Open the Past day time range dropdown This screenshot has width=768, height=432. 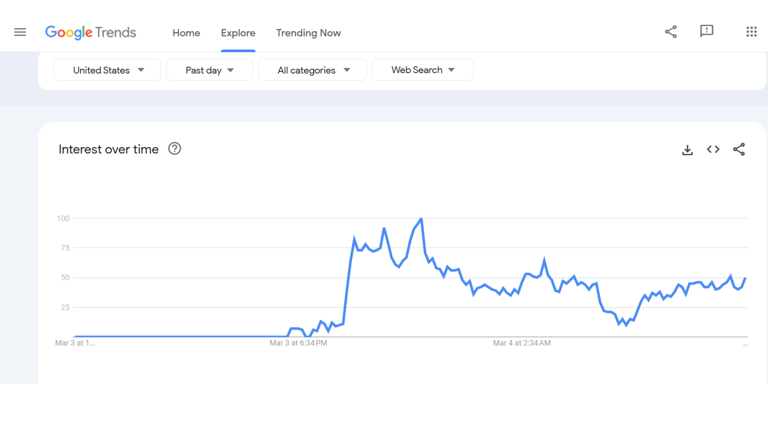[x=209, y=70]
